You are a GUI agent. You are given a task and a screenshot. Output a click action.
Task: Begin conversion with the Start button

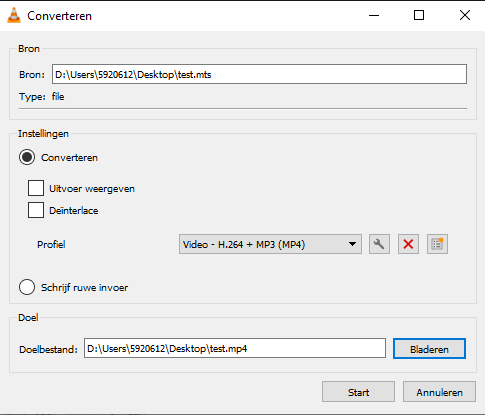tap(358, 392)
